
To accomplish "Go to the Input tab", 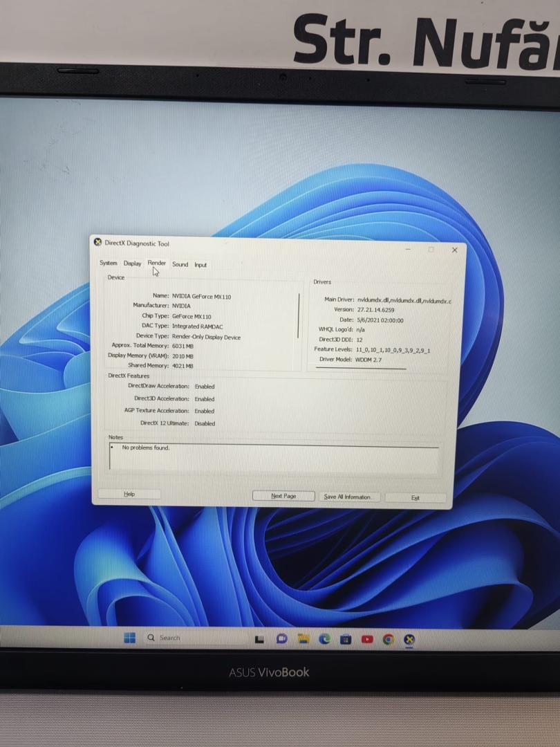I will pyautogui.click(x=200, y=265).
